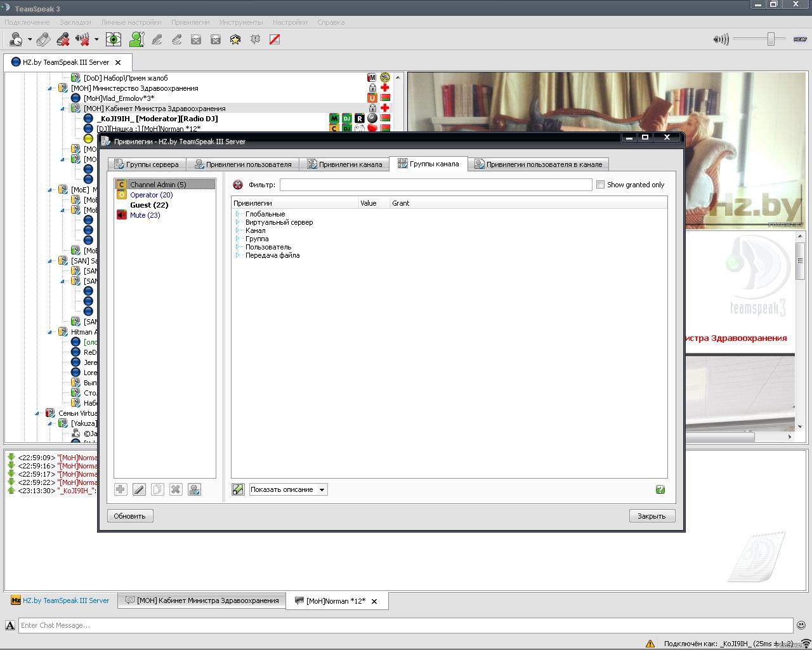Click the clear filter icon beside Фильтр
812x650 pixels.
click(238, 185)
